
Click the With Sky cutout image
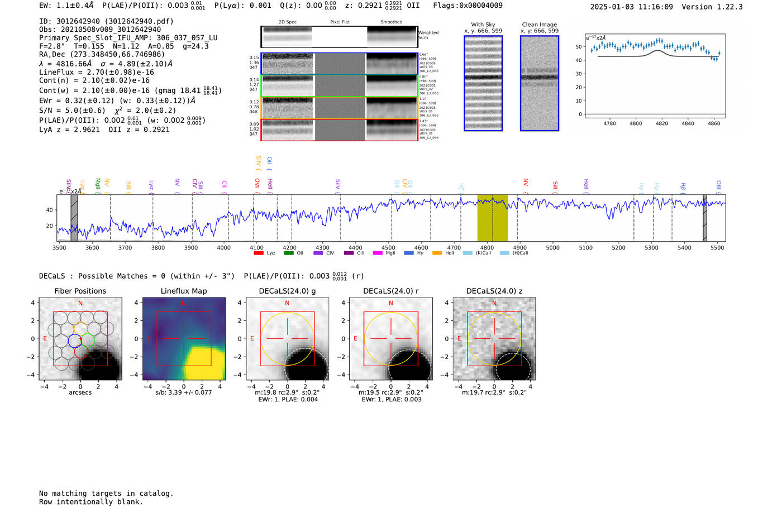(x=483, y=83)
